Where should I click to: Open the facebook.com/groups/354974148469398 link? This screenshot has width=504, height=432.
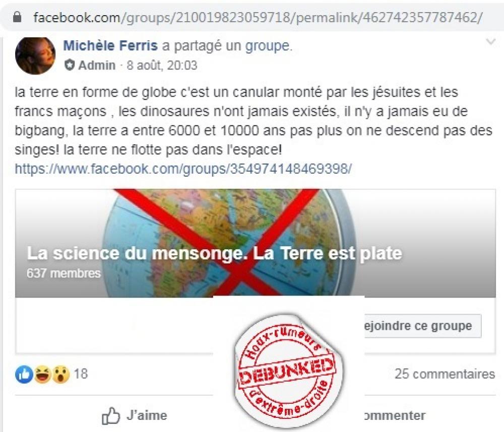click(183, 169)
